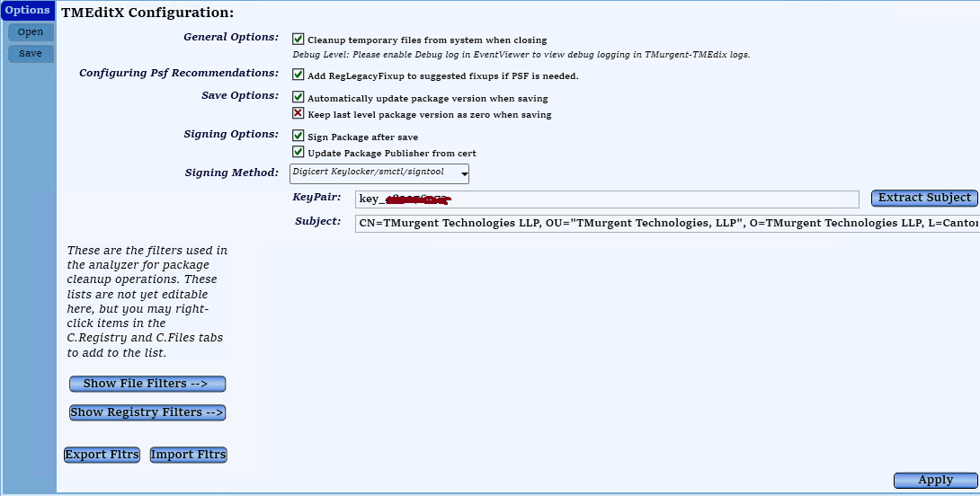Focus the Subject text field
980x496 pixels.
click(x=665, y=223)
